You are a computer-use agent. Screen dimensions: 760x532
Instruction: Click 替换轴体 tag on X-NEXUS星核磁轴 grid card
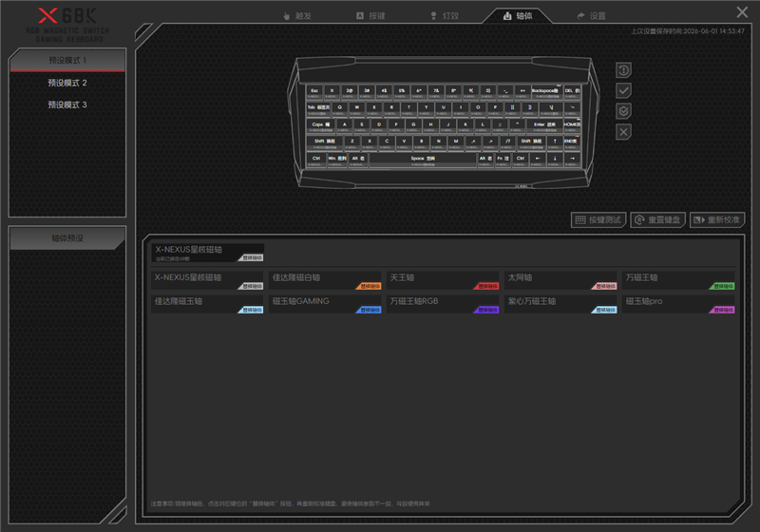pos(251,286)
